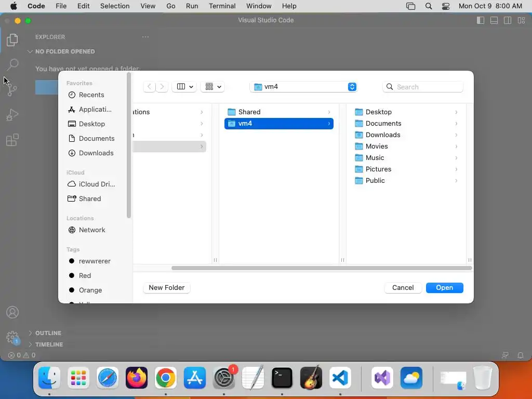Toggle primary side bar layout icon
Image resolution: width=532 pixels, height=399 pixels.
[481, 20]
